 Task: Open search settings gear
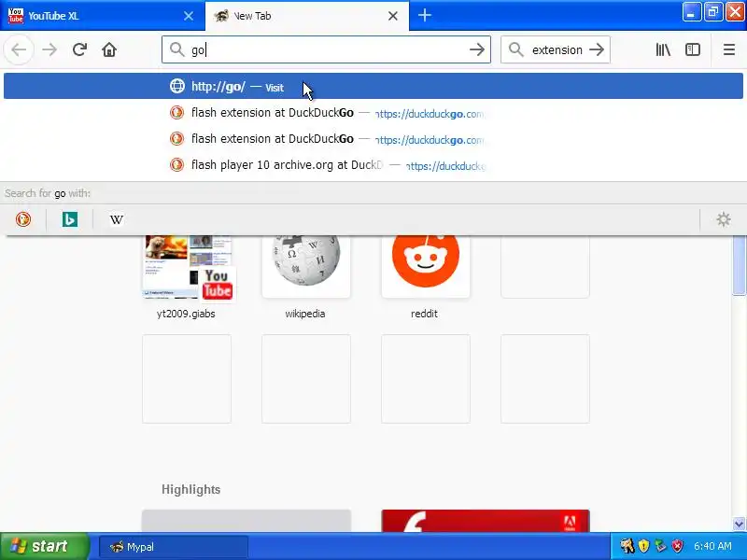click(723, 219)
